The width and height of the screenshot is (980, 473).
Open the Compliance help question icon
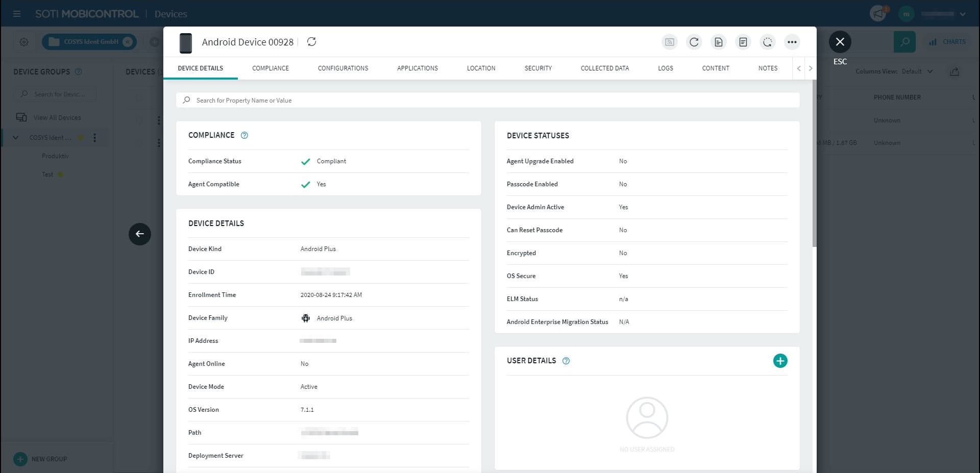click(x=244, y=135)
